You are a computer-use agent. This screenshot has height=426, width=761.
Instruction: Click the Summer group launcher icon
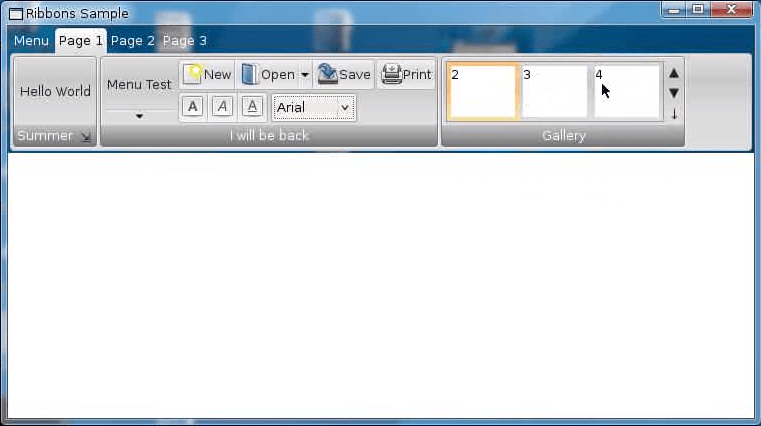[85, 137]
